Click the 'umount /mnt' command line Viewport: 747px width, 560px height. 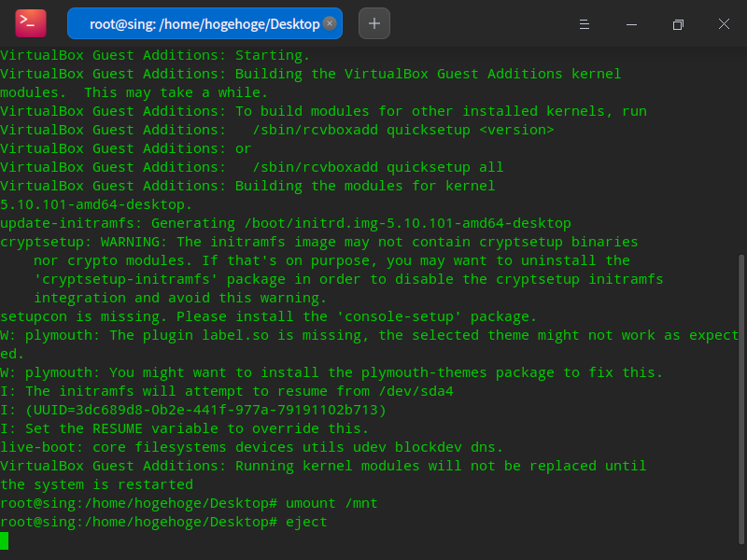(x=189, y=503)
